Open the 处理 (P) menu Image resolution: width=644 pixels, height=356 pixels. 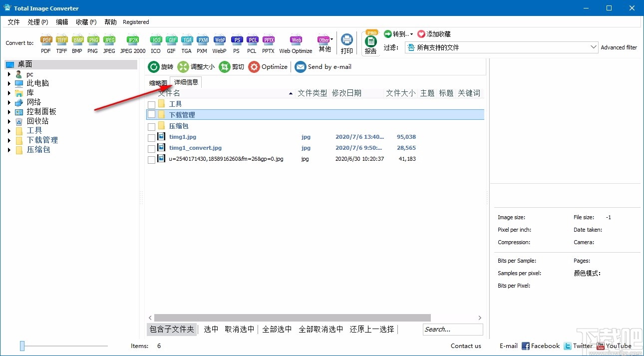point(38,22)
